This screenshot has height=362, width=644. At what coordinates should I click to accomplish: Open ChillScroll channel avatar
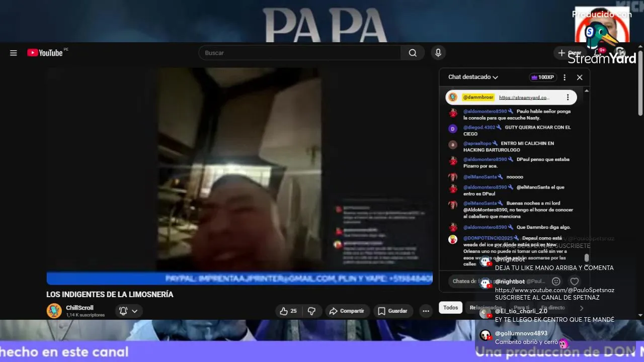point(54,311)
